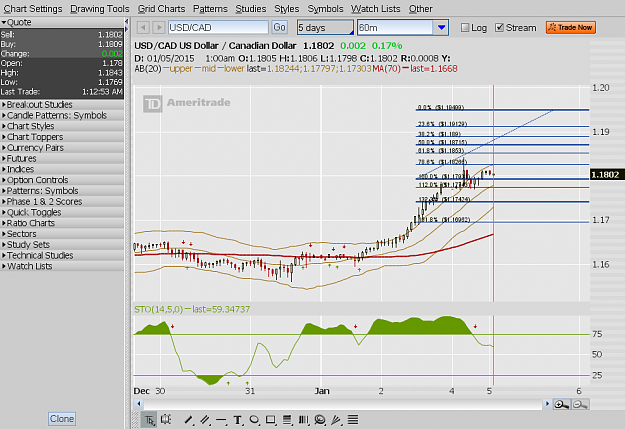Toggle the Stream checkbox
Viewport: 625px width, 429px height.
499,28
